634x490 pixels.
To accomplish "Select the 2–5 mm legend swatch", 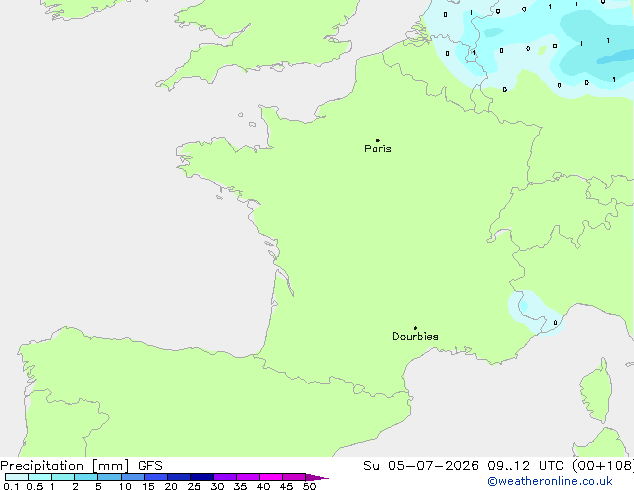I will pos(86,477).
